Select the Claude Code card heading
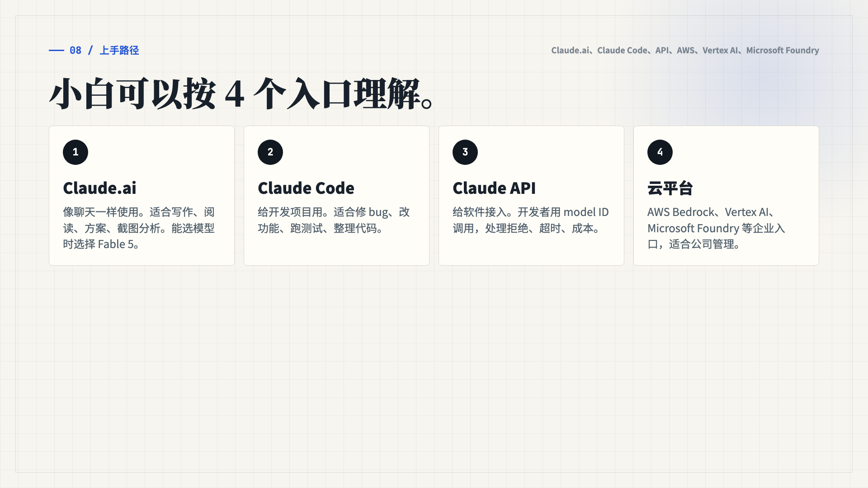The height and width of the screenshot is (488, 868). coord(306,188)
